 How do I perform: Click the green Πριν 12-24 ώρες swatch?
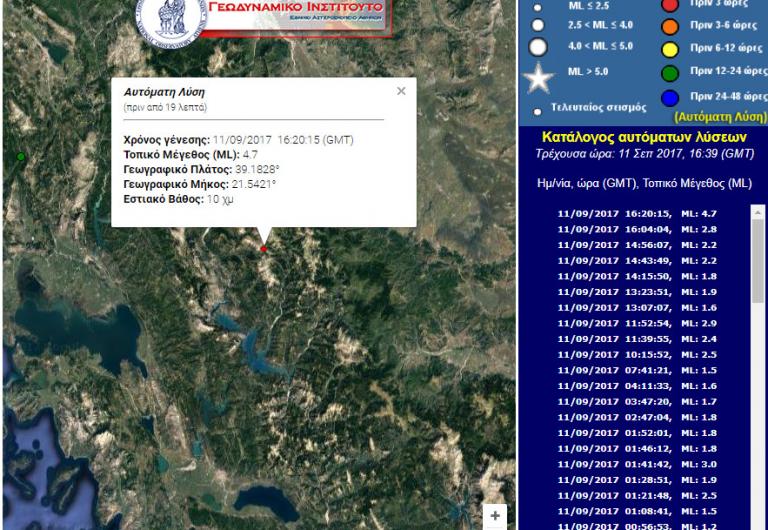click(670, 73)
